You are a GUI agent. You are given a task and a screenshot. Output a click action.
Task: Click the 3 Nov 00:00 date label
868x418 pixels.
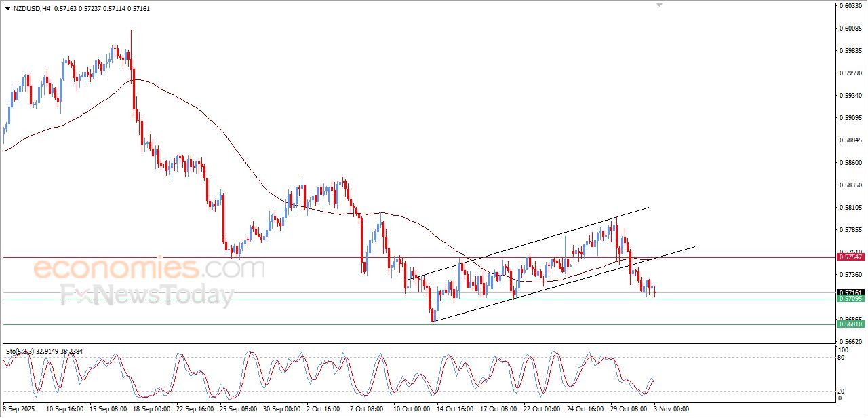click(x=670, y=410)
